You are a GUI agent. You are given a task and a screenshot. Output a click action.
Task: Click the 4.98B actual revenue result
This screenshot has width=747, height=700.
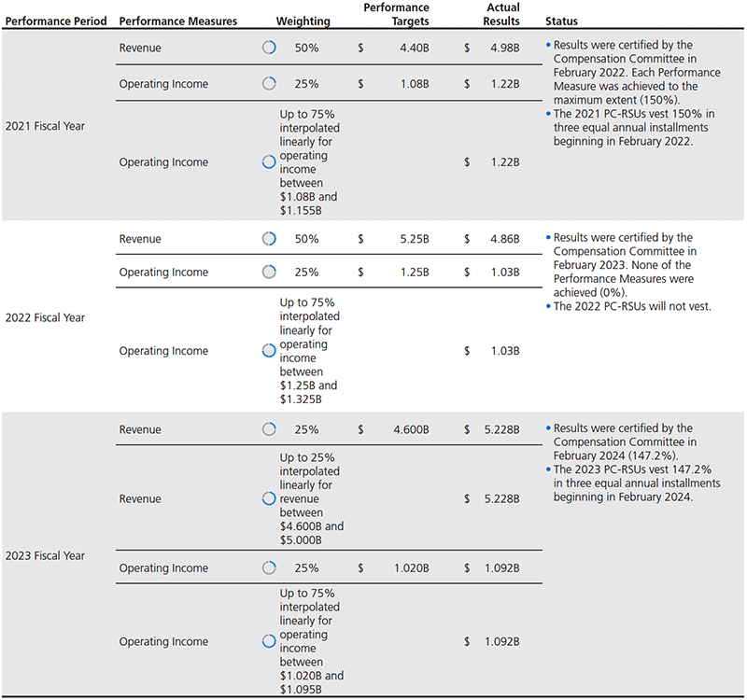(504, 49)
